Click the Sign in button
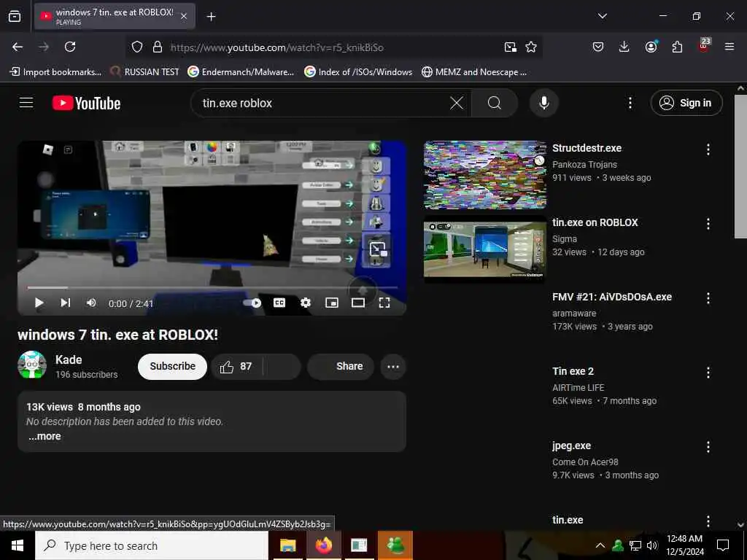Viewport: 747px width, 560px height. point(686,103)
